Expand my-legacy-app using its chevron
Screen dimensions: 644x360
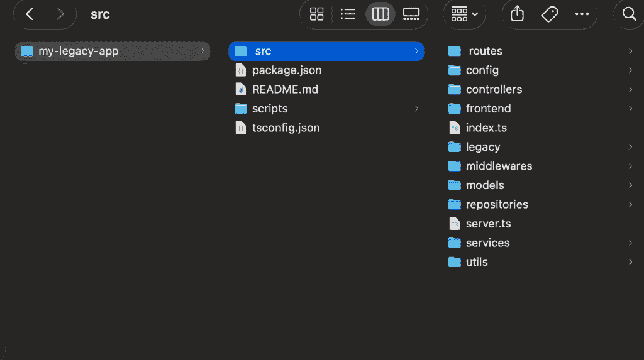203,52
